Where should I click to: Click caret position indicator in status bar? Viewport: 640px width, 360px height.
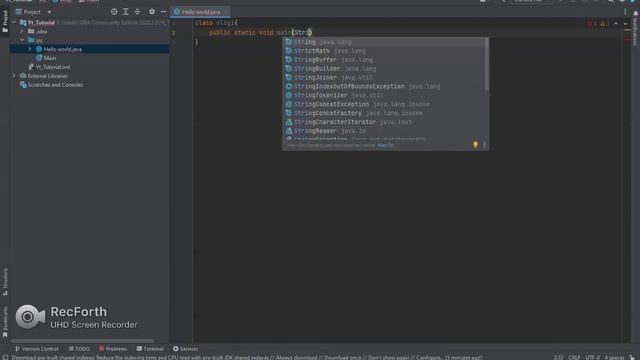(x=558, y=357)
